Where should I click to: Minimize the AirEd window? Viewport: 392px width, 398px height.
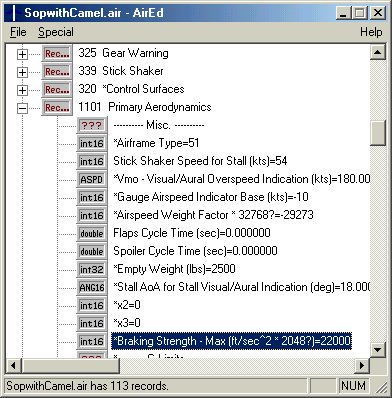coord(343,13)
